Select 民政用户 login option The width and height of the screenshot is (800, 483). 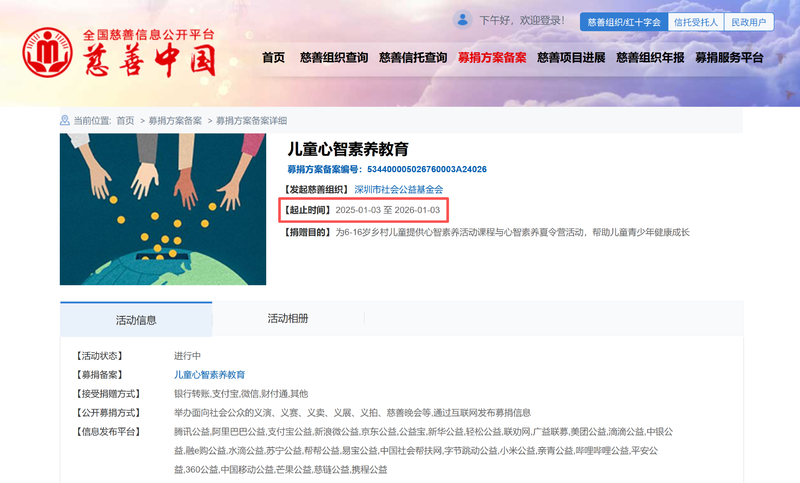click(x=748, y=22)
